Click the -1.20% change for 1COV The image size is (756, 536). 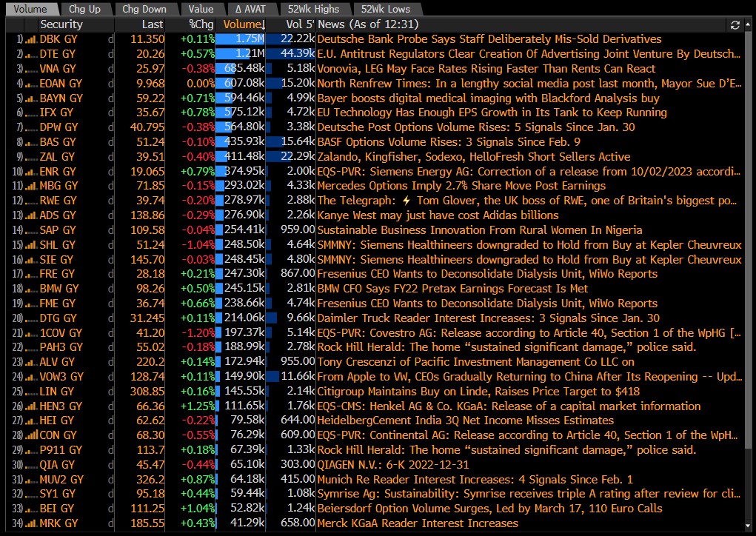click(x=198, y=333)
